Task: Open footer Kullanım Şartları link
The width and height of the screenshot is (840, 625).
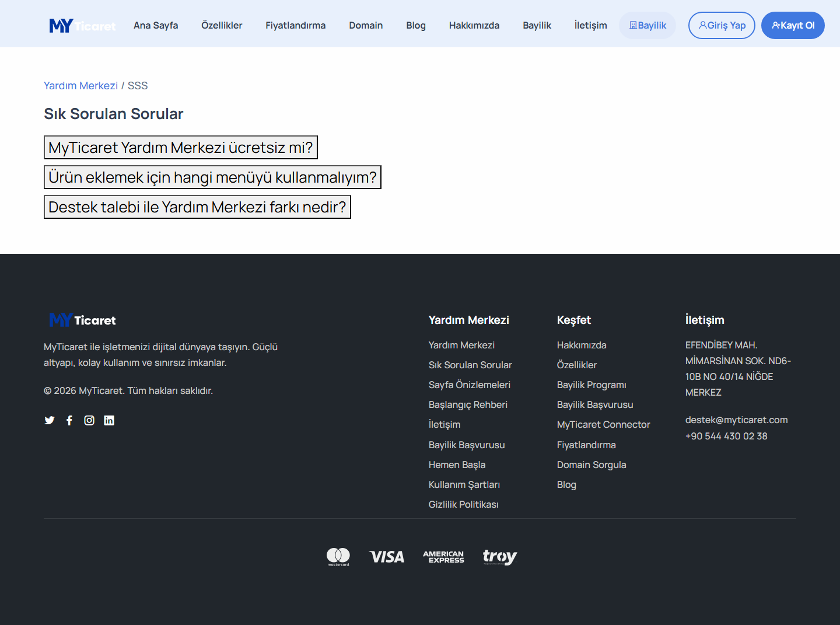Action: coord(464,485)
